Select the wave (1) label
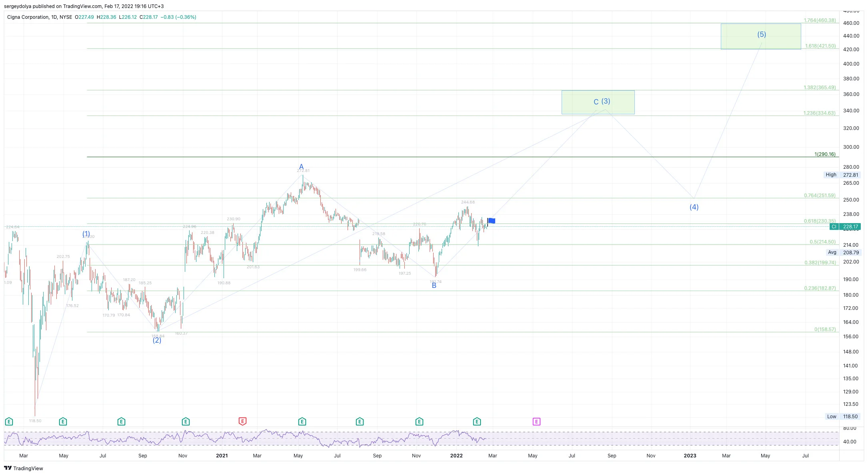The width and height of the screenshot is (868, 475). (86, 234)
